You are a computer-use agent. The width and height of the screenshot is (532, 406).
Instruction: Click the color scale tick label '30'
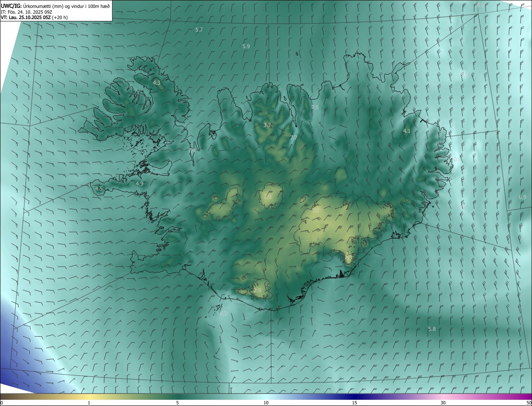click(x=443, y=403)
